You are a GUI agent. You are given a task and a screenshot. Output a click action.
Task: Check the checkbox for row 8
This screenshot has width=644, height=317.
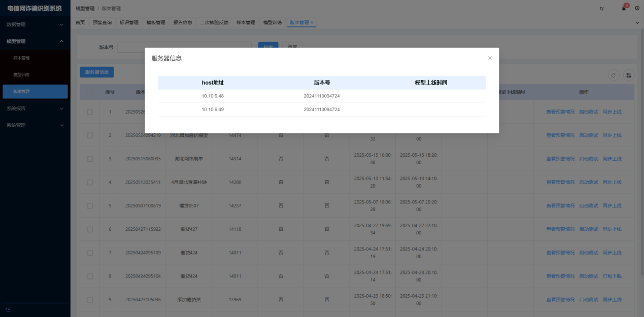90,276
